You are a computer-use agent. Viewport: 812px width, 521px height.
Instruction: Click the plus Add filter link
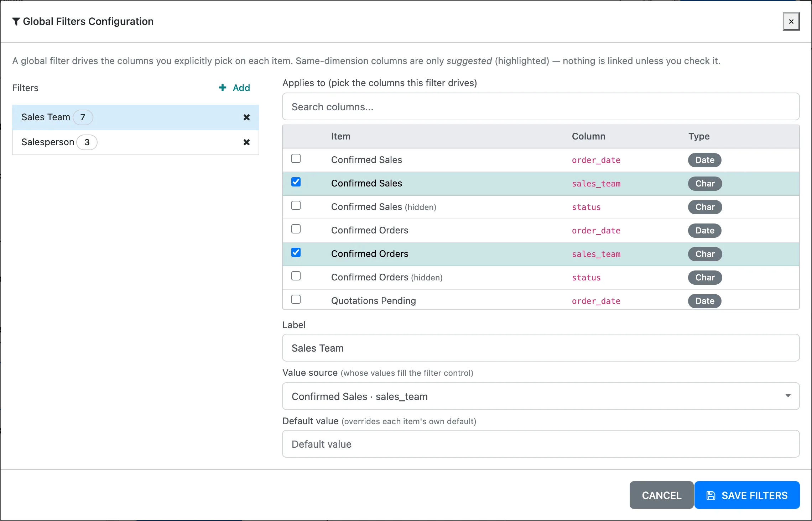pos(234,88)
